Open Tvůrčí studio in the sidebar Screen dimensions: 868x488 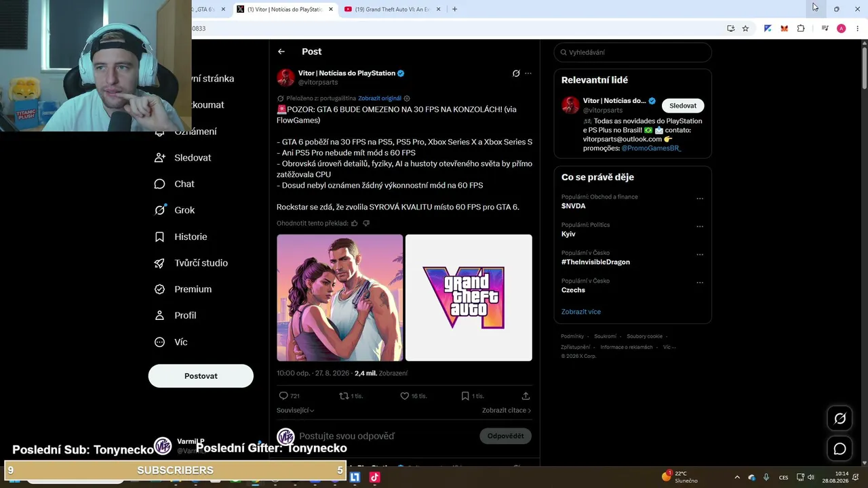(x=191, y=263)
